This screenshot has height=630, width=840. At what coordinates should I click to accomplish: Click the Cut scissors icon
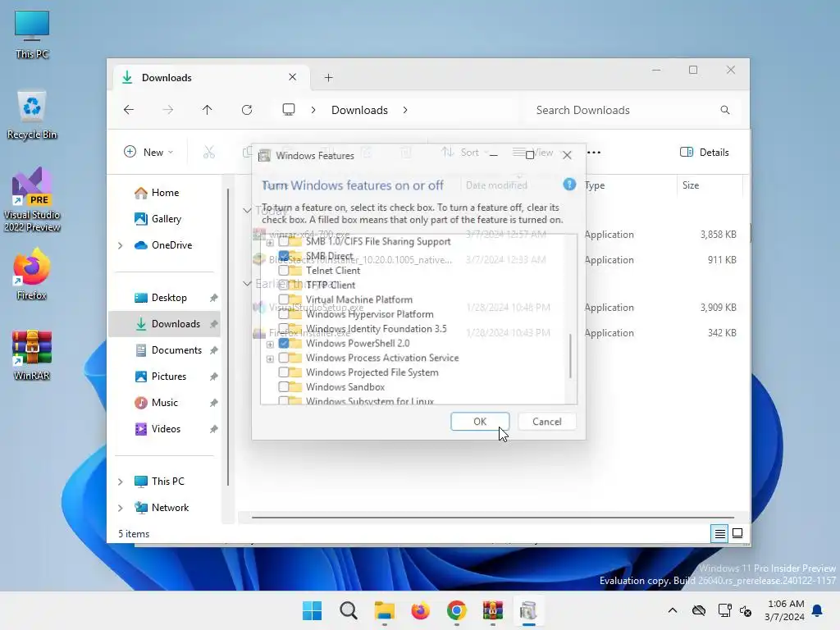coord(209,152)
